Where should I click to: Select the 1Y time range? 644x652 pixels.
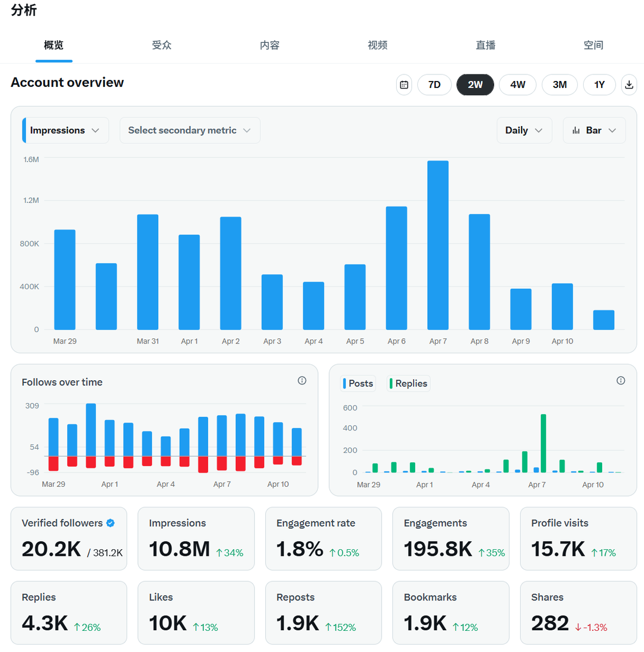(x=599, y=85)
